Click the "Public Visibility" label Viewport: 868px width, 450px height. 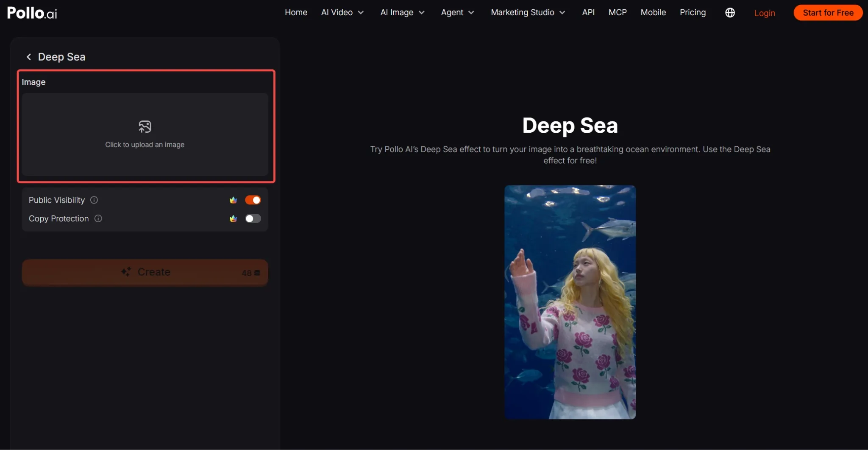point(57,200)
